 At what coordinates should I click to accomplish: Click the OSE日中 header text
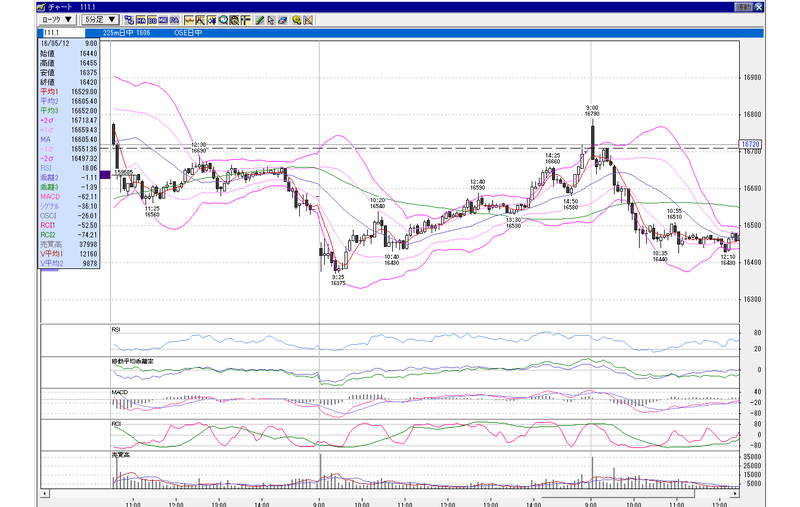coord(188,33)
